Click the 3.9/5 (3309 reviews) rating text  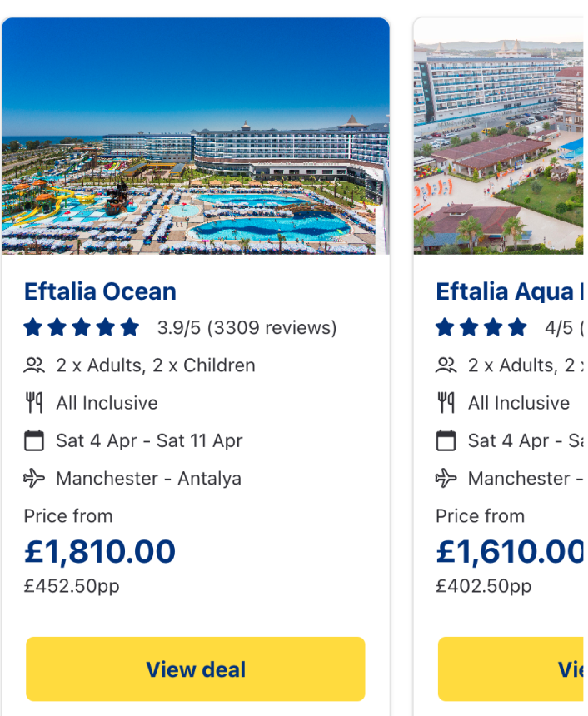(x=247, y=328)
